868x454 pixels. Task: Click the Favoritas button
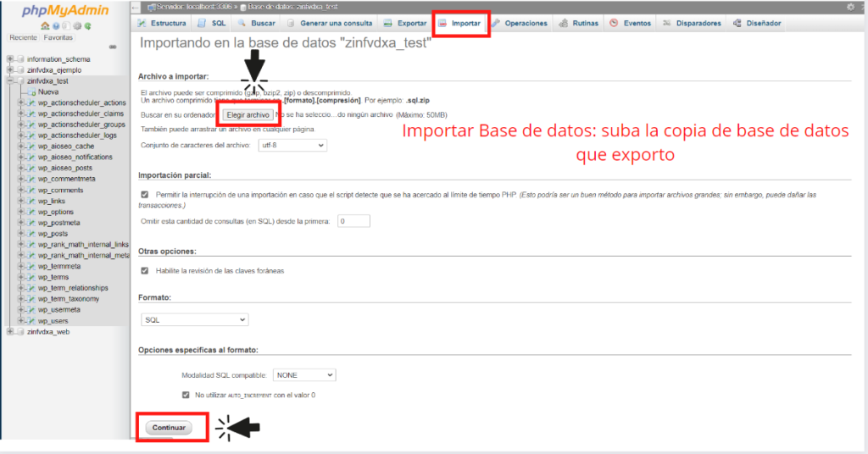click(58, 37)
